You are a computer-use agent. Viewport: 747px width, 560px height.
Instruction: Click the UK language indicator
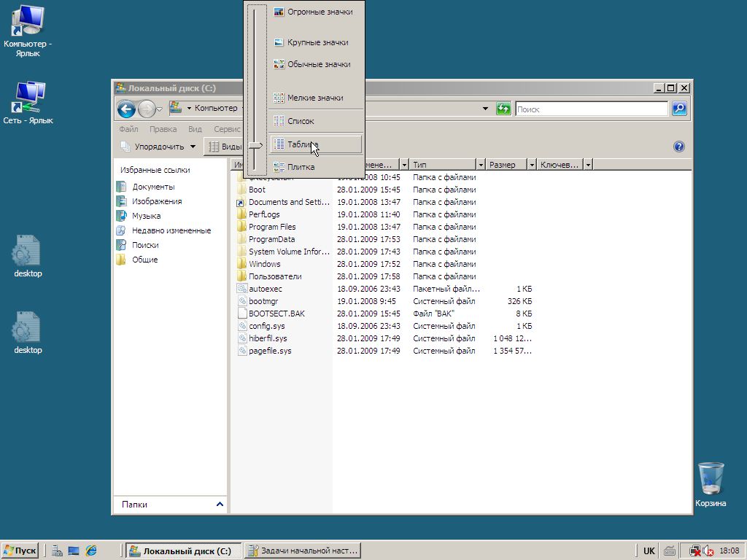point(649,551)
